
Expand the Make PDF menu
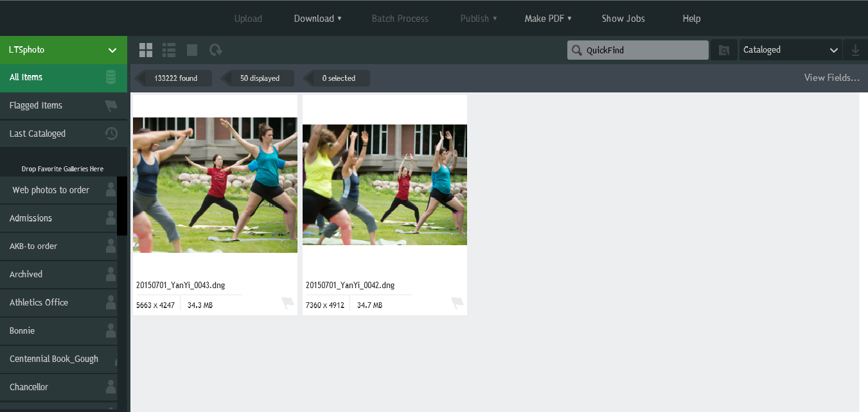(x=548, y=19)
